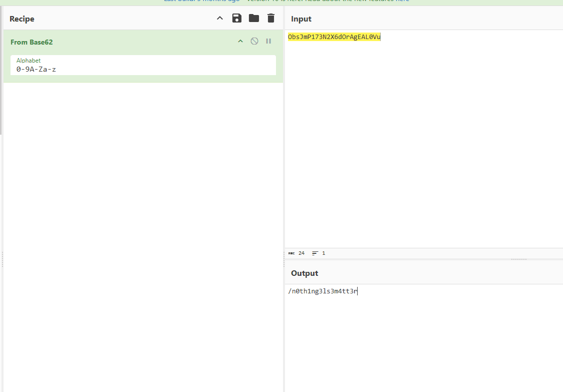Click the decoded Output text /n0th1ng3ls3m4tt3r
The image size is (563, 392).
tap(323, 291)
